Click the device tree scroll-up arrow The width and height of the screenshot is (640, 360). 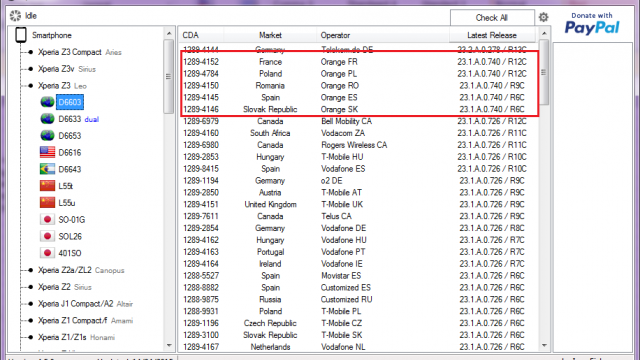coord(169,33)
